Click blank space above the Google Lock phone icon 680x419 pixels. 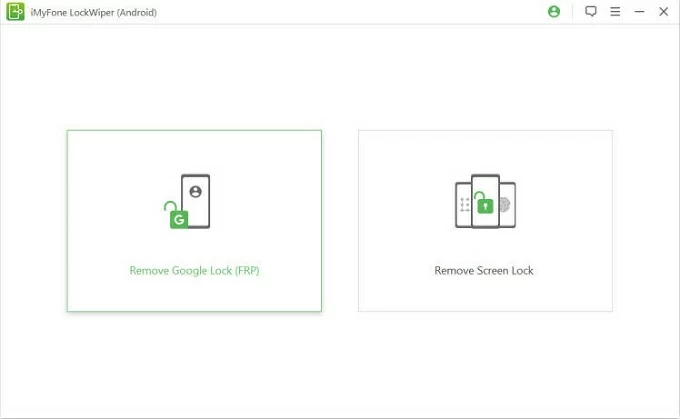pyautogui.click(x=194, y=152)
